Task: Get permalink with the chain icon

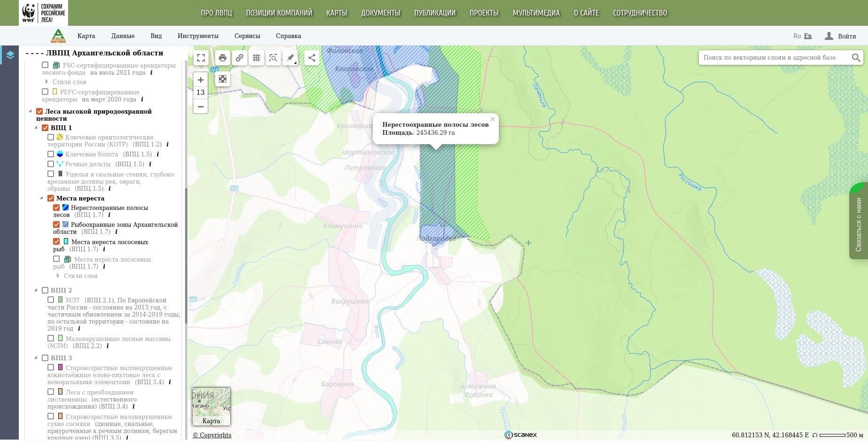Action: pos(240,58)
